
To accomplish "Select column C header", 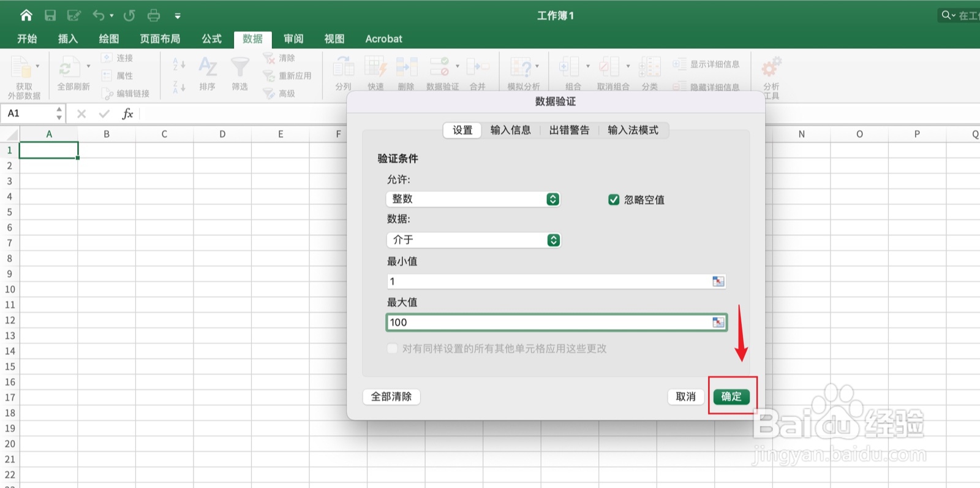I will (164, 134).
